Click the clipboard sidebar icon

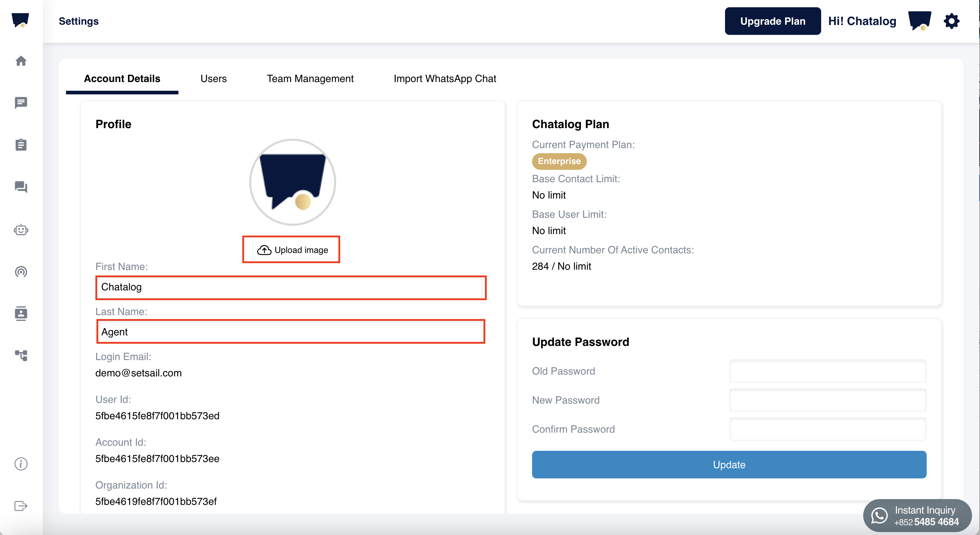[21, 145]
